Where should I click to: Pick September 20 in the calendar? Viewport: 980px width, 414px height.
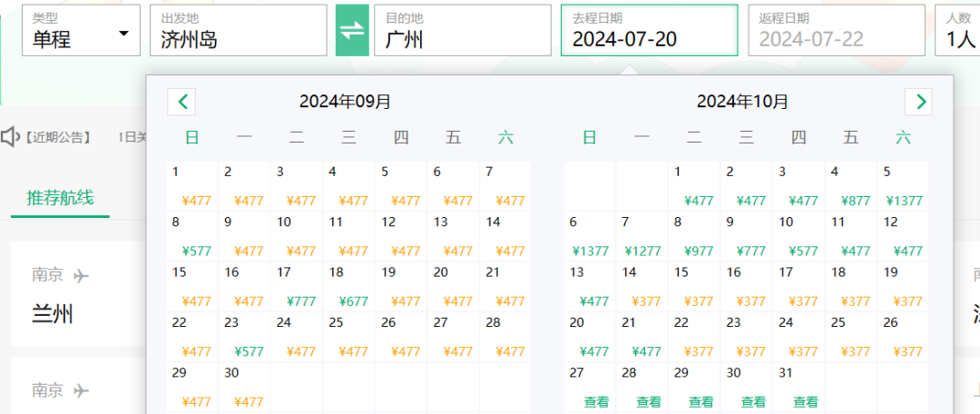pos(454,287)
